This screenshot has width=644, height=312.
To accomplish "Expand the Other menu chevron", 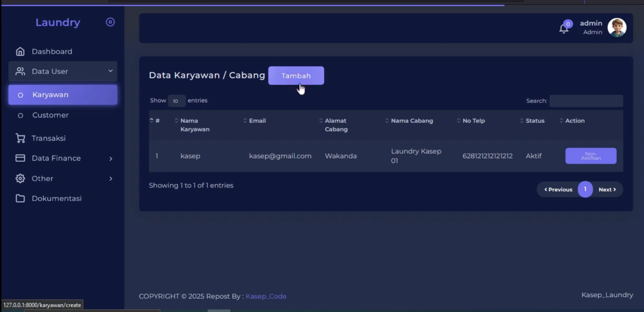I will [x=111, y=179].
